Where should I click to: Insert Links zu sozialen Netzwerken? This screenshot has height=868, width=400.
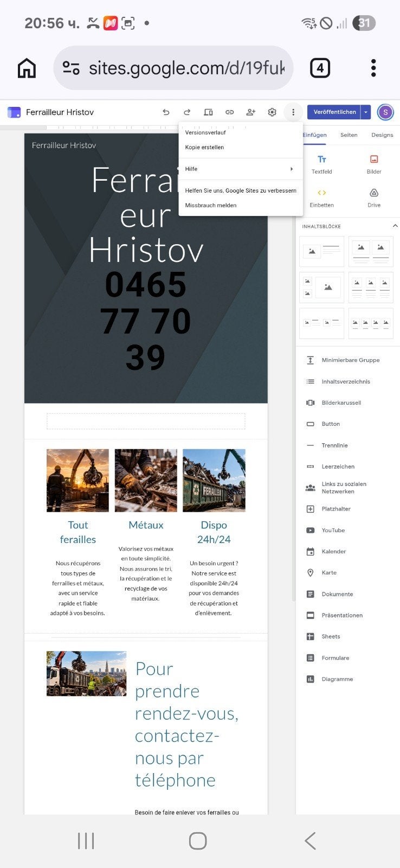point(348,488)
